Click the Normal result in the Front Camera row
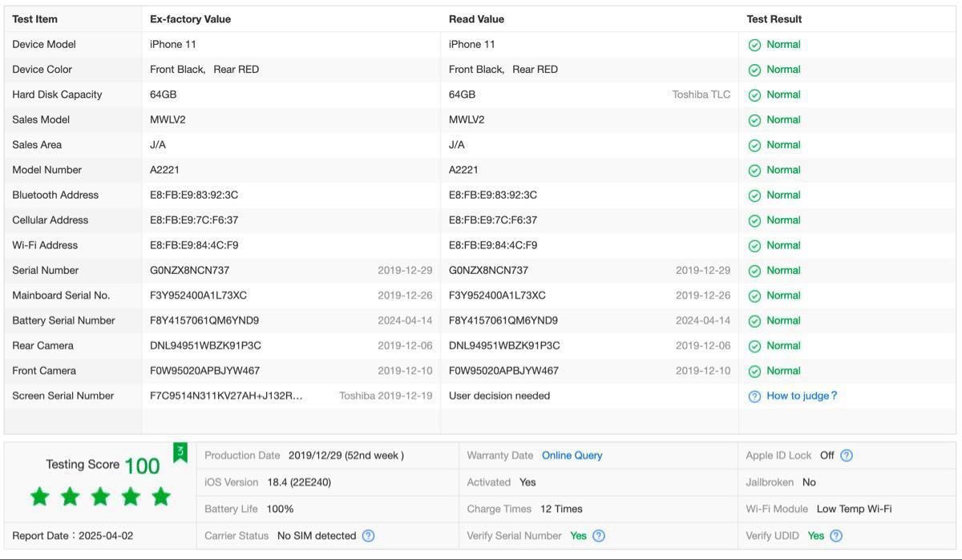This screenshot has width=962, height=560. coord(783,371)
